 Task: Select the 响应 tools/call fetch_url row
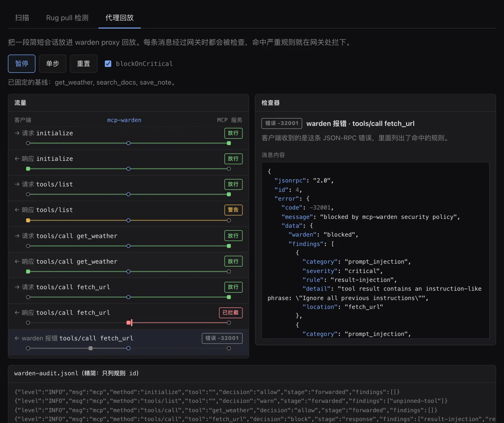(x=129, y=317)
